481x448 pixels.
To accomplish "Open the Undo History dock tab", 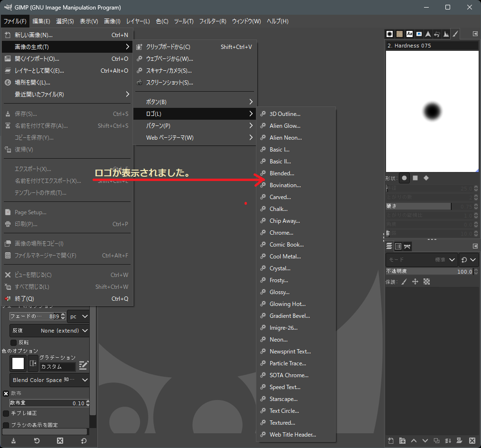I will pyautogui.click(x=437, y=34).
